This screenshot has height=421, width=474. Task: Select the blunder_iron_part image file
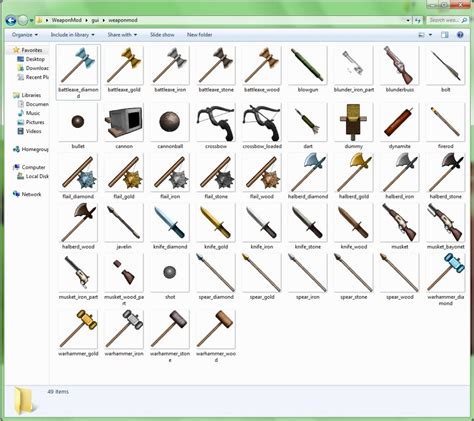coord(353,69)
